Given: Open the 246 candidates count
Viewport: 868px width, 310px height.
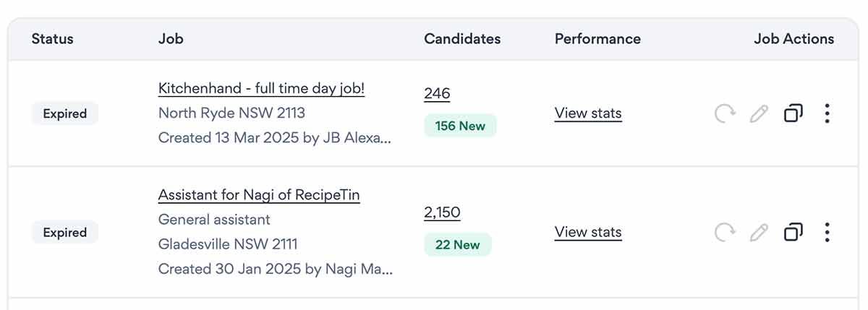Looking at the screenshot, I should 437,93.
